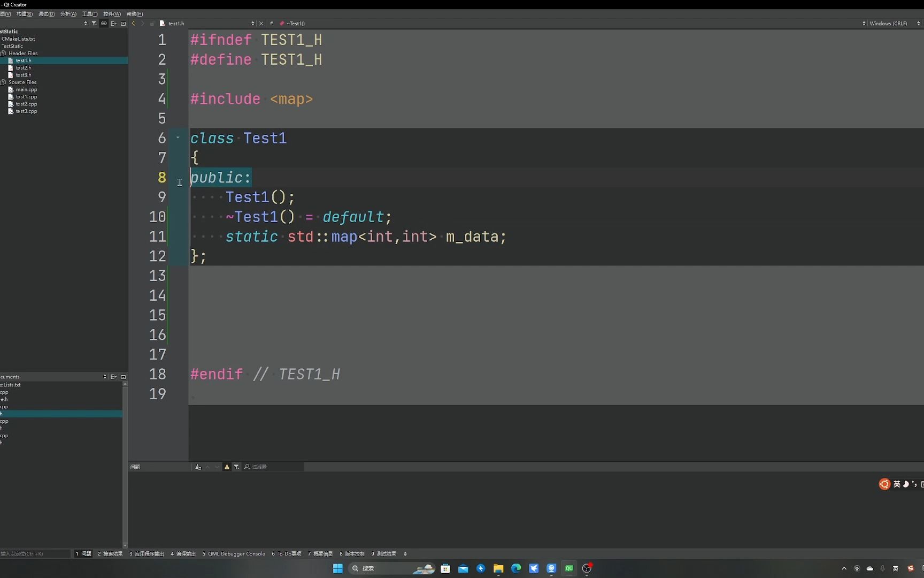
Task: Open the 帮助(H) menu
Action: [x=135, y=14]
